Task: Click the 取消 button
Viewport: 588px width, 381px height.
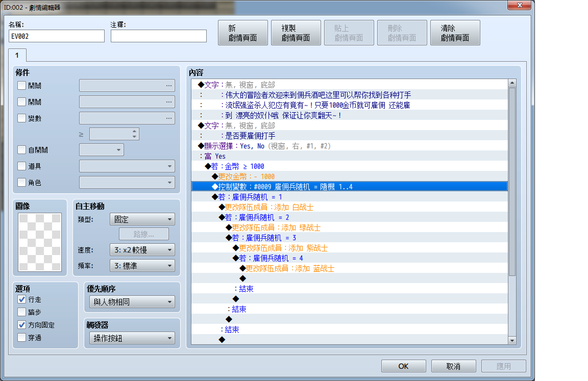Action: (454, 366)
